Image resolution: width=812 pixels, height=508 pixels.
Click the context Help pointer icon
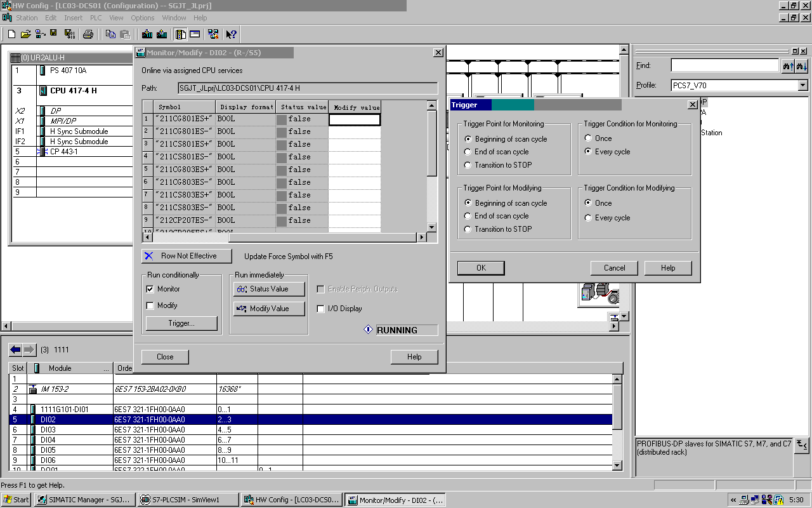click(x=232, y=34)
